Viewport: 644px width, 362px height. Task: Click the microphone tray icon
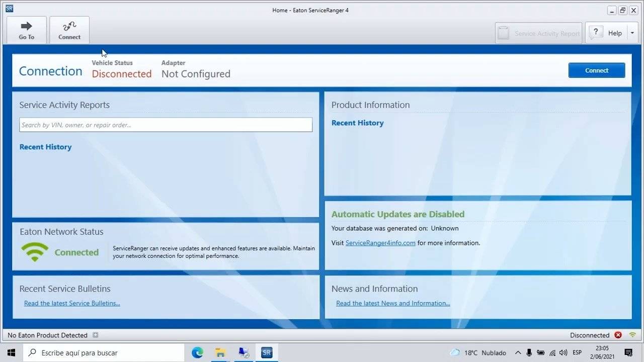529,352
